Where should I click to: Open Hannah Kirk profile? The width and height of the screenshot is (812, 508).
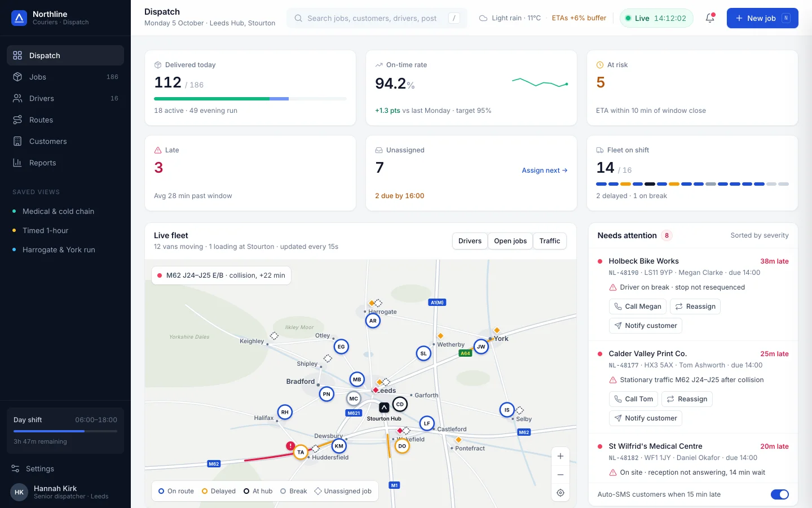(65, 492)
